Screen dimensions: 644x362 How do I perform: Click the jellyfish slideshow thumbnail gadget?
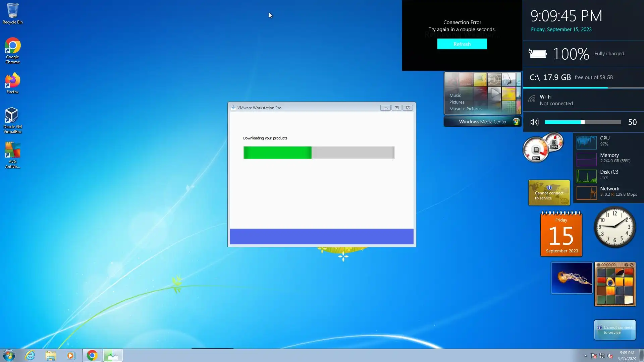pyautogui.click(x=572, y=278)
